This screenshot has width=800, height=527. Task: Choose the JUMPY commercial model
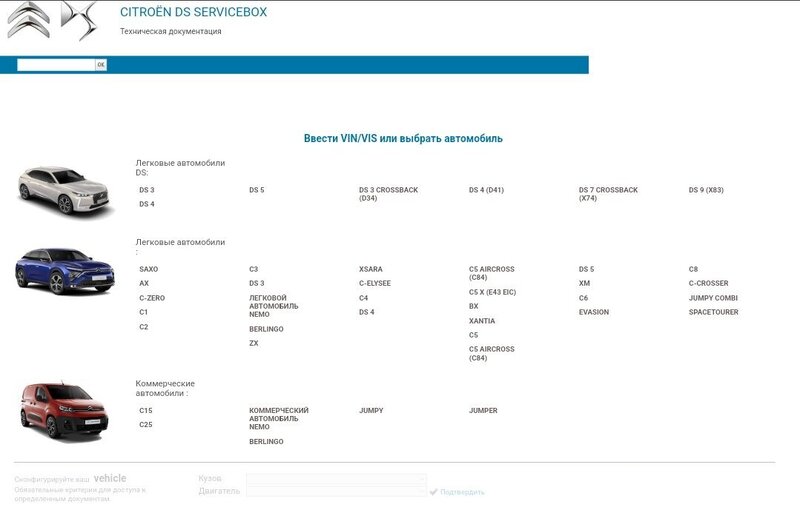tap(371, 410)
